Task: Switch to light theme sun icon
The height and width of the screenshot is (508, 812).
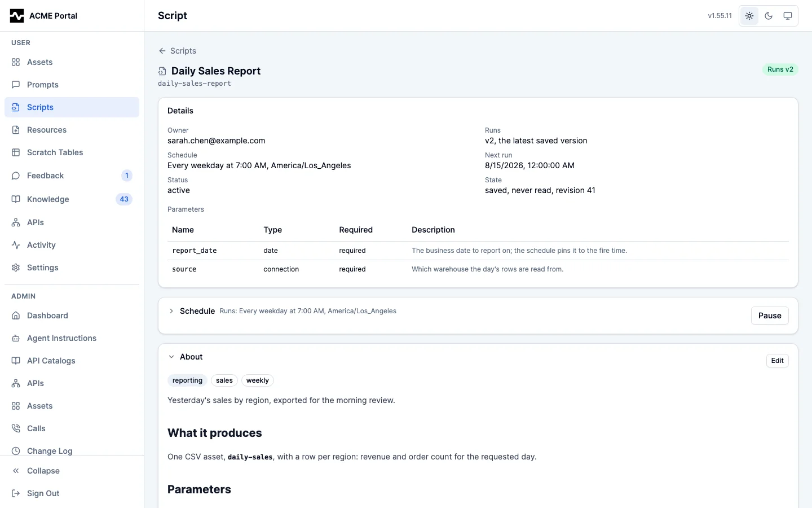Action: [749, 16]
